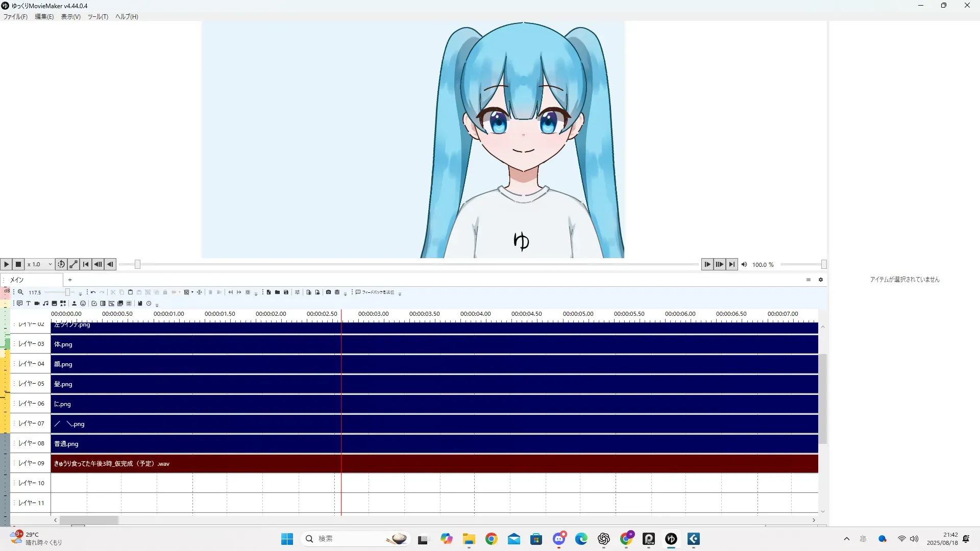Click the undo arrow in timeline toolbar

coord(93,292)
